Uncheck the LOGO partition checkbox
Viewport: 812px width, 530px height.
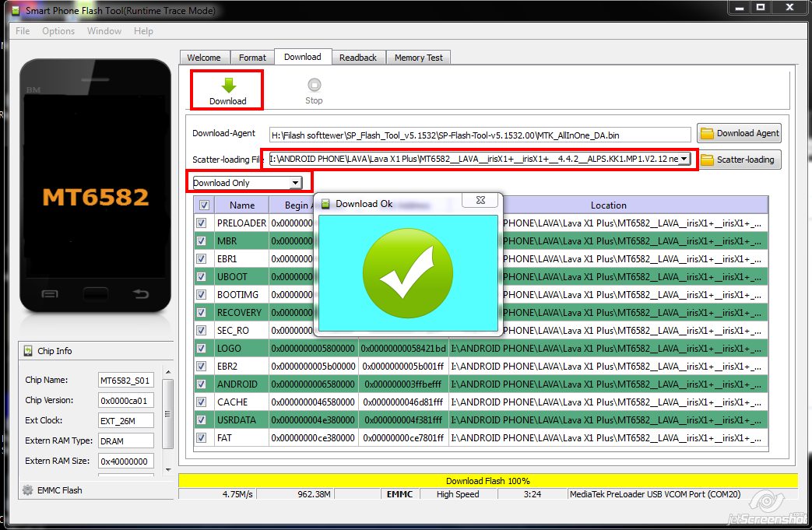(202, 349)
